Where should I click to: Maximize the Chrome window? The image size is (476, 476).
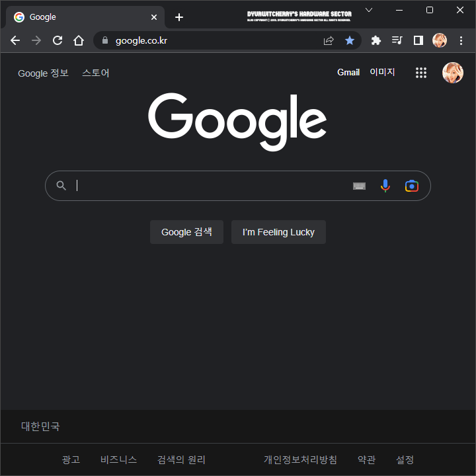[x=430, y=10]
